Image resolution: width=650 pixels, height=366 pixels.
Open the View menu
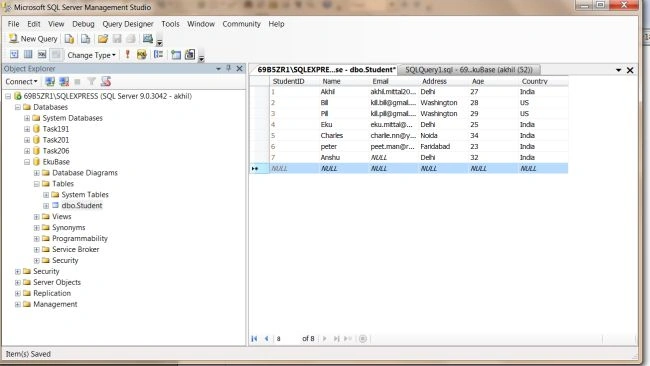click(x=56, y=24)
